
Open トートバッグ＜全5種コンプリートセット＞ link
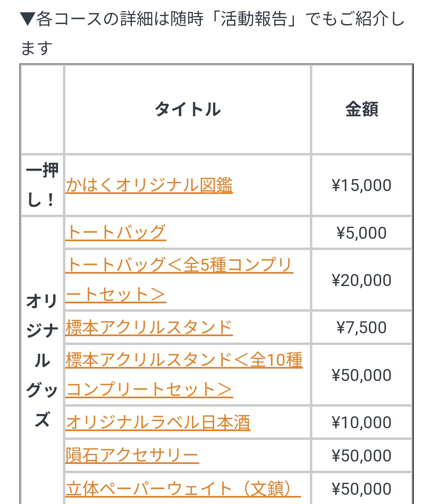click(179, 280)
